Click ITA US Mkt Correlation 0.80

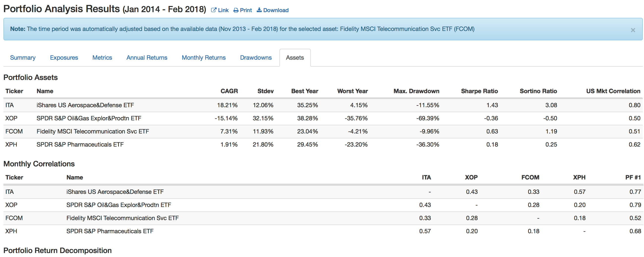635,105
